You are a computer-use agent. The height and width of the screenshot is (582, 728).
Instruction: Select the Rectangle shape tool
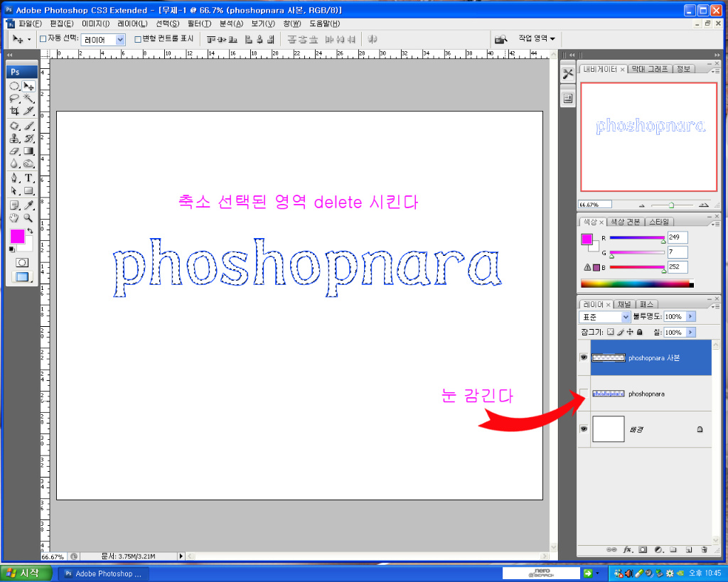(x=28, y=190)
